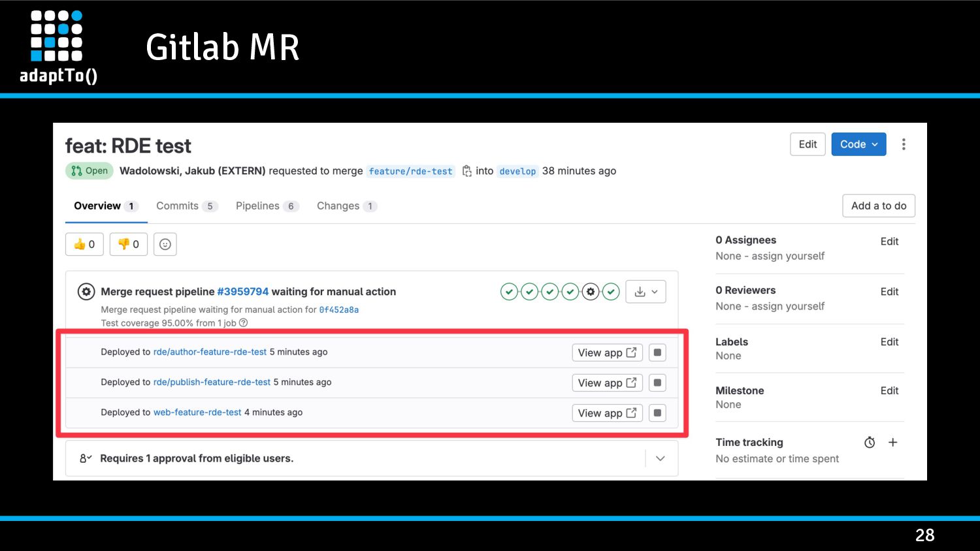Stop the rde/author-feature-rde-test environment
The width and height of the screenshot is (980, 551).
(x=657, y=353)
